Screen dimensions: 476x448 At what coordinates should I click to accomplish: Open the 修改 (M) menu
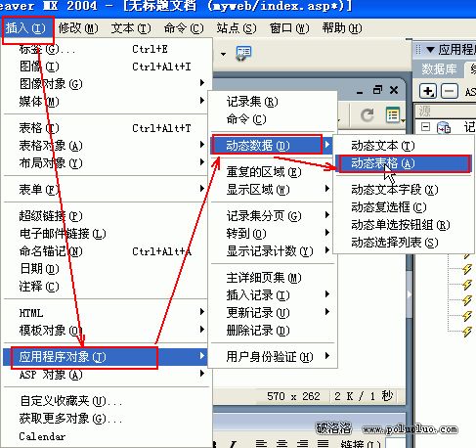pyautogui.click(x=78, y=28)
